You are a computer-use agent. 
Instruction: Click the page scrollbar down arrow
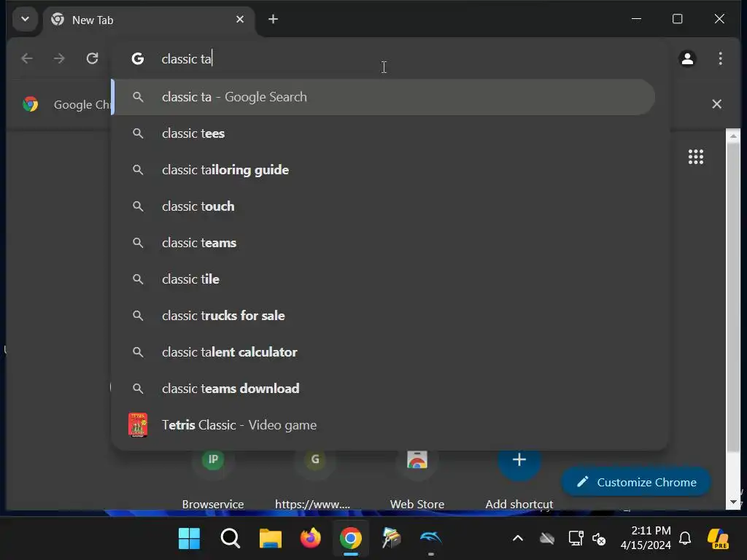coord(733,502)
